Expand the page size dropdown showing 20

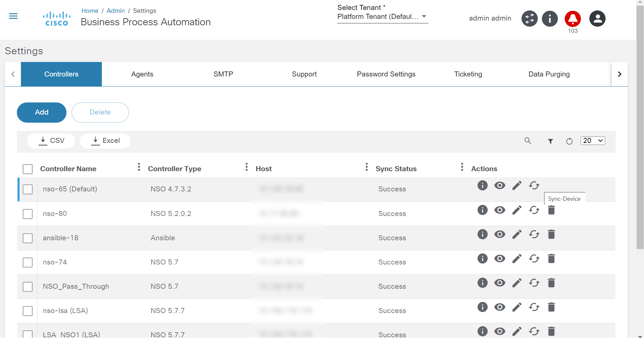[x=593, y=141]
